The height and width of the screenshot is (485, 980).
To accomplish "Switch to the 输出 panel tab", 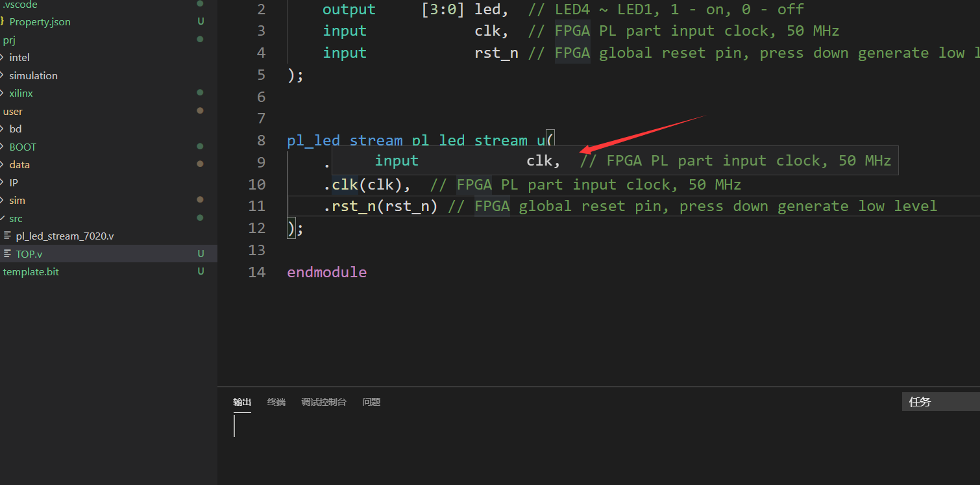I will point(242,402).
